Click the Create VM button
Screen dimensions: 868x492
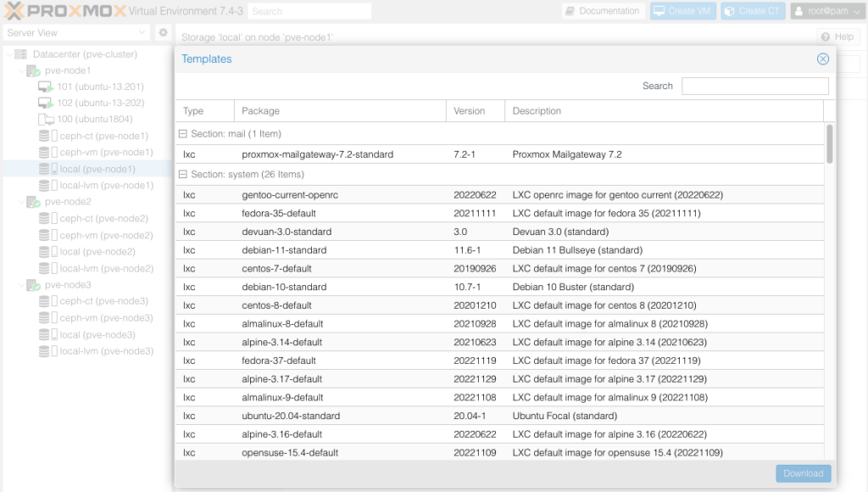tap(683, 11)
